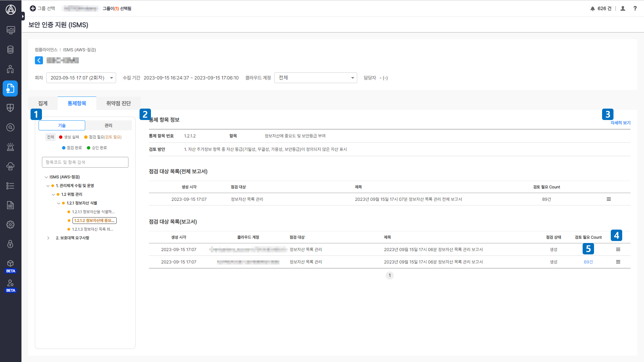This screenshot has height=362, width=644.
Task: Open menu of row showing 89건 link
Action: (x=618, y=262)
